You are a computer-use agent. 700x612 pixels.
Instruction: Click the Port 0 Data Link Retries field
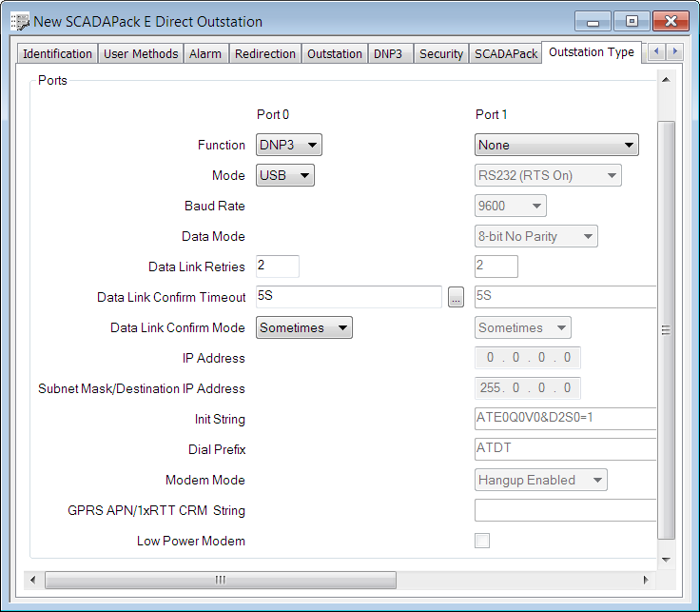click(278, 267)
